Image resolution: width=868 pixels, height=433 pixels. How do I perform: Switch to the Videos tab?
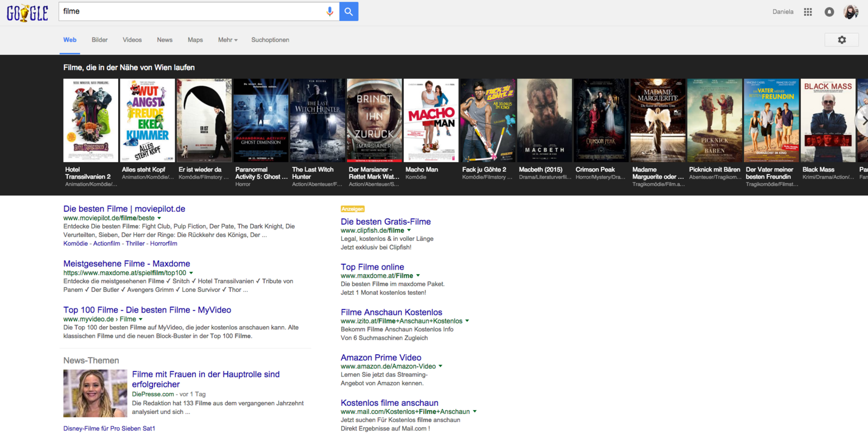pyautogui.click(x=132, y=40)
